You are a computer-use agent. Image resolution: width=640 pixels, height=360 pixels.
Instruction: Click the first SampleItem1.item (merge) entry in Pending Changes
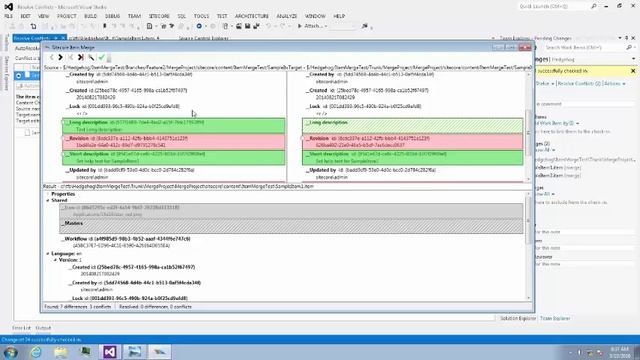click(558, 168)
